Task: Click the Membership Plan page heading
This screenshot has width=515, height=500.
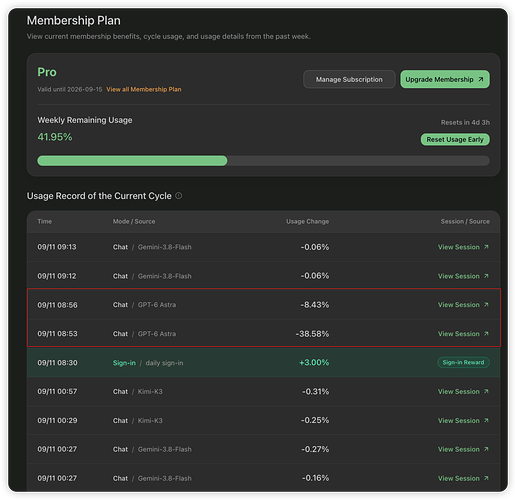Action: click(x=74, y=20)
